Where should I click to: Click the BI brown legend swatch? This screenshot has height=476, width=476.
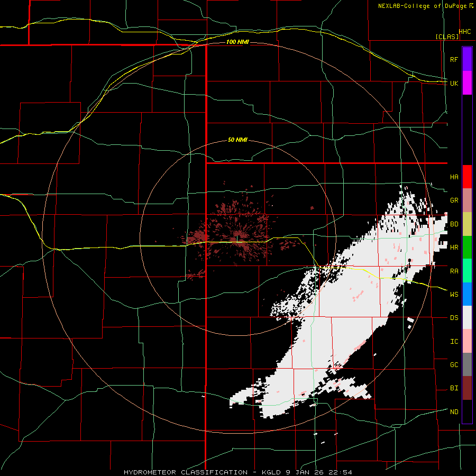tap(467, 388)
